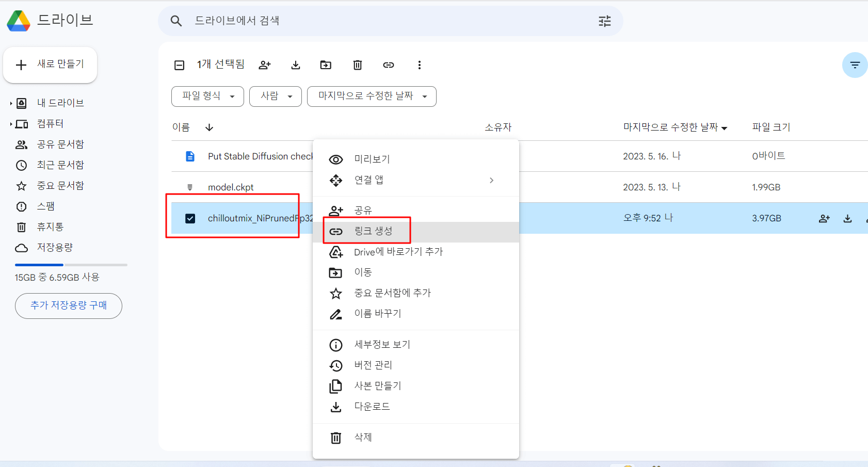
Task: Delete selected file with toolbar trash icon
Action: click(x=357, y=65)
